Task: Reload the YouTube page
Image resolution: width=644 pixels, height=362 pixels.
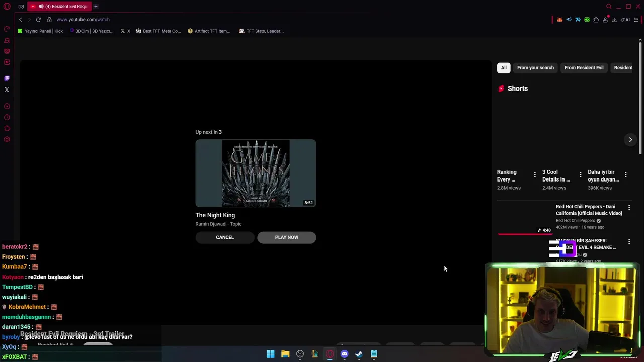Action: 38,19
